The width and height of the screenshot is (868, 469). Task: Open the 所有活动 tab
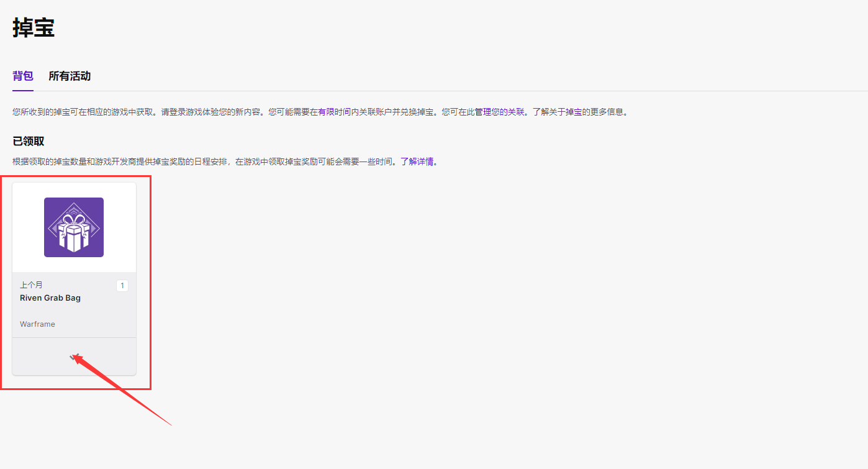tap(70, 76)
